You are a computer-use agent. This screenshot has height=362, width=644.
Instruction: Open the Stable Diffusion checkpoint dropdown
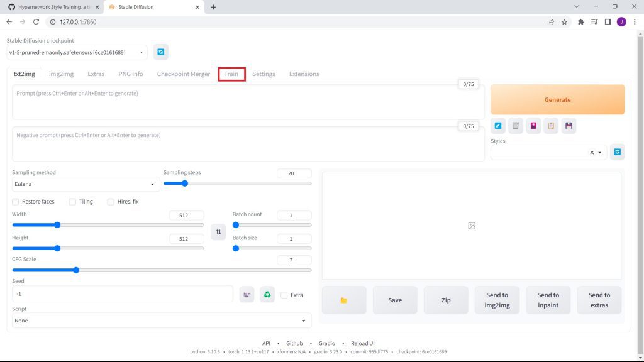click(x=77, y=52)
